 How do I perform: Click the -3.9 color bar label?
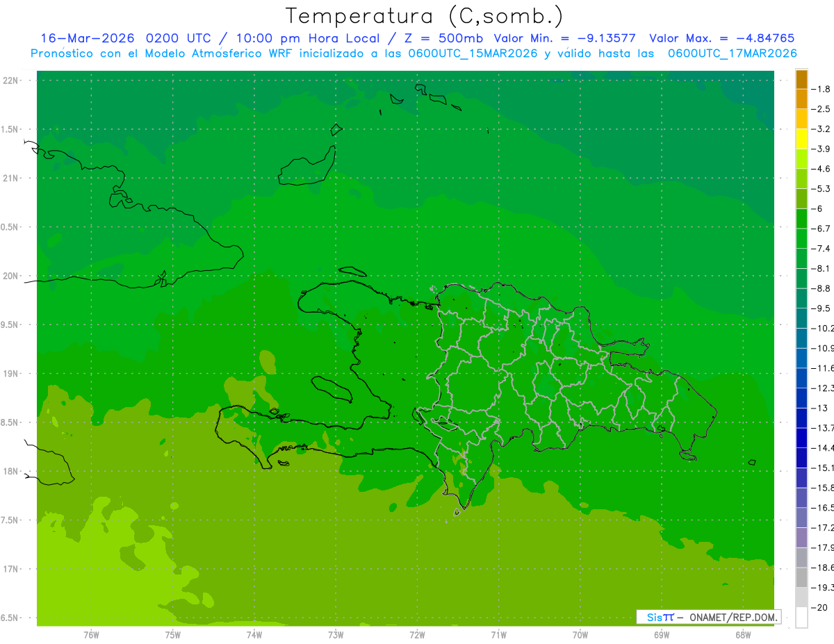[821, 149]
